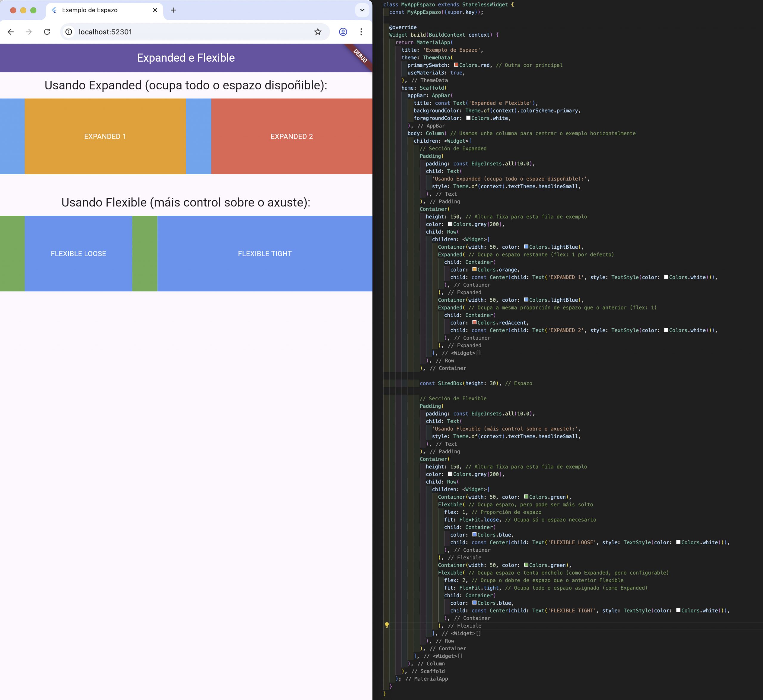Click the FLEXIBLE LOOSE blue box

(78, 253)
